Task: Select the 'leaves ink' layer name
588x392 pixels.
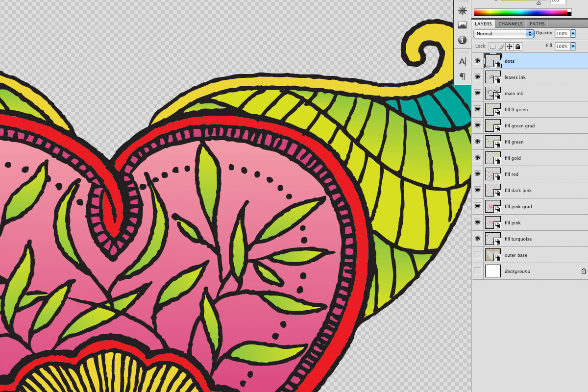Action: point(515,77)
